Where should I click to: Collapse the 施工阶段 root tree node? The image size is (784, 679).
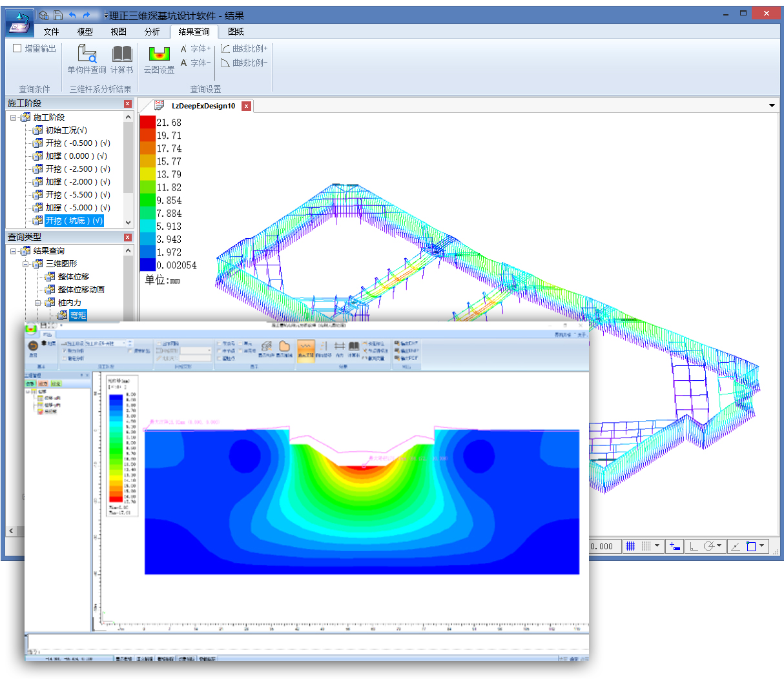[13, 117]
